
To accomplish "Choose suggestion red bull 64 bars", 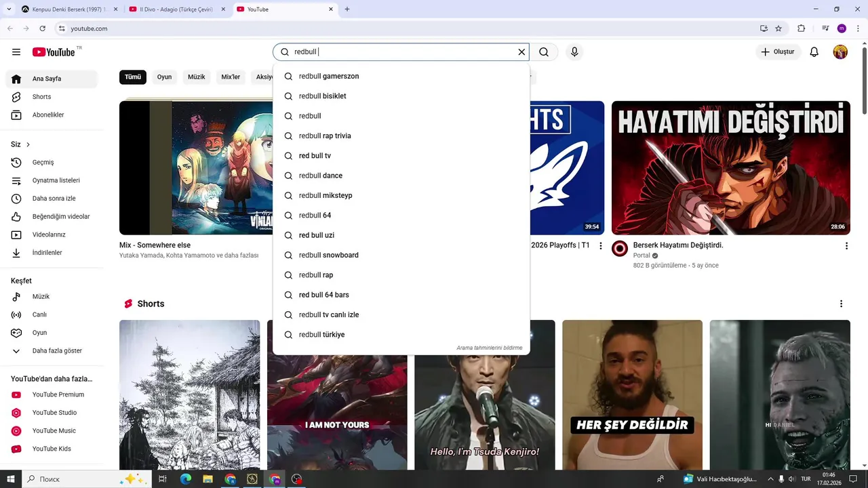I will click(x=401, y=295).
